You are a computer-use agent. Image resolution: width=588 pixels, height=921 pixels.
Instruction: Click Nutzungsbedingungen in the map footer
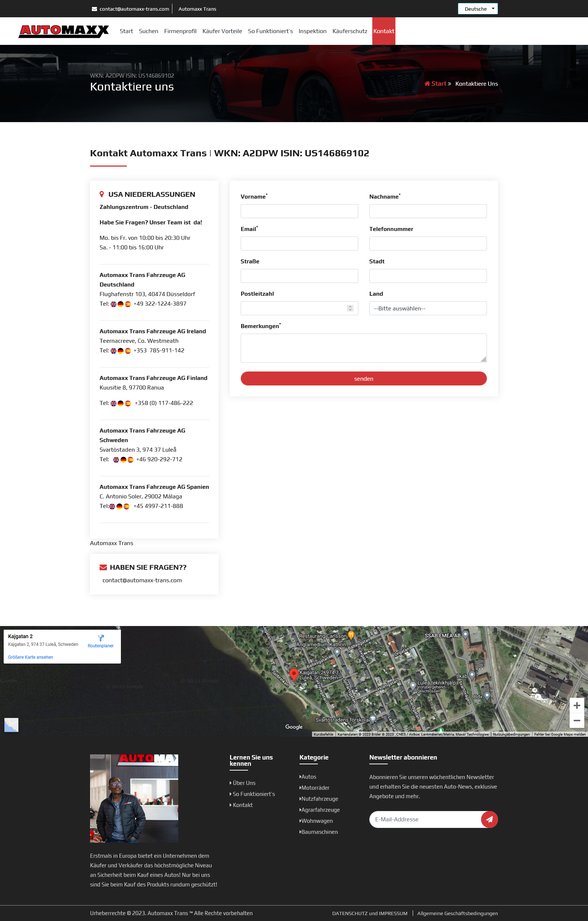(x=511, y=735)
